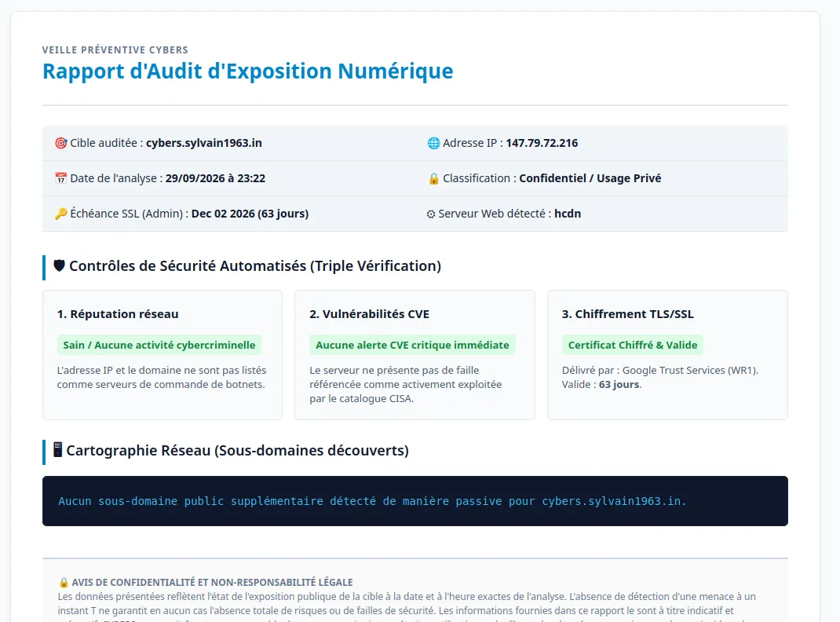Select the domain cybers.sylvain1963.in text
Viewport: 840px width, 622px height.
(x=204, y=143)
